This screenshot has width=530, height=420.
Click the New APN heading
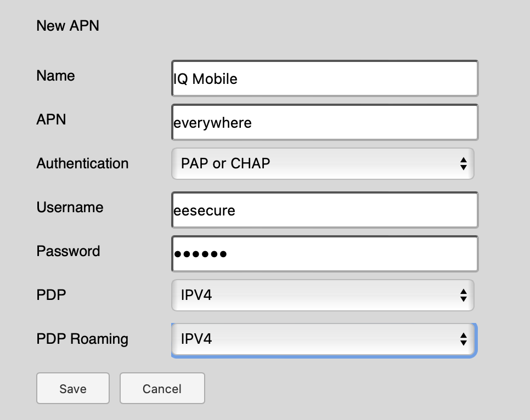tap(67, 26)
